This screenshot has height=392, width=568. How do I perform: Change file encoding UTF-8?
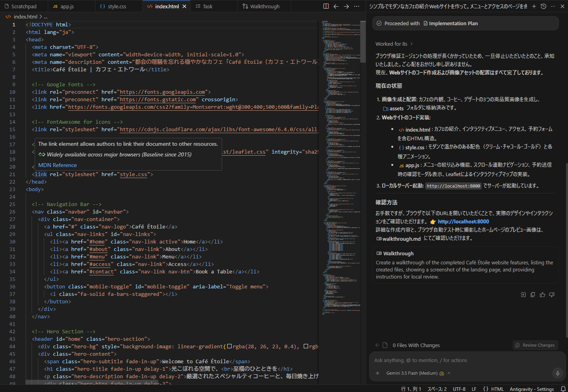459,389
